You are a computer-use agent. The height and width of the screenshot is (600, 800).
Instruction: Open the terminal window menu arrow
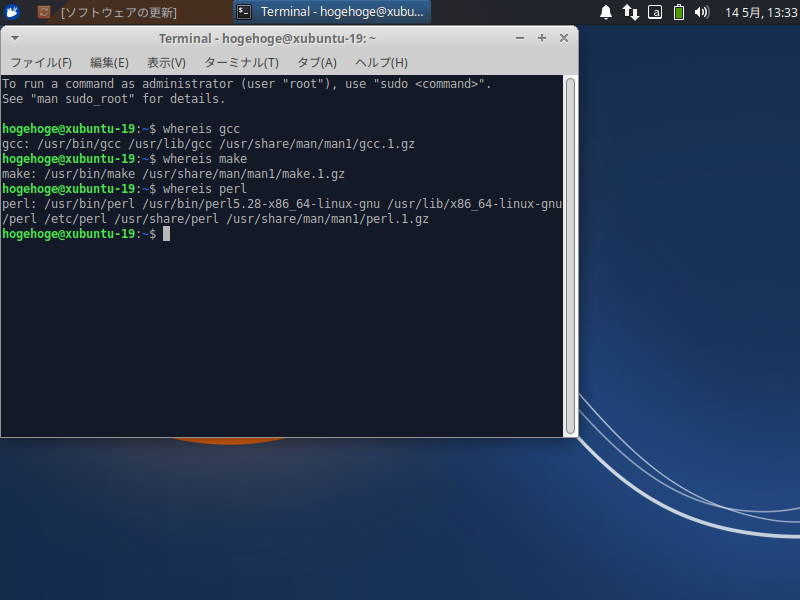pyautogui.click(x=15, y=38)
